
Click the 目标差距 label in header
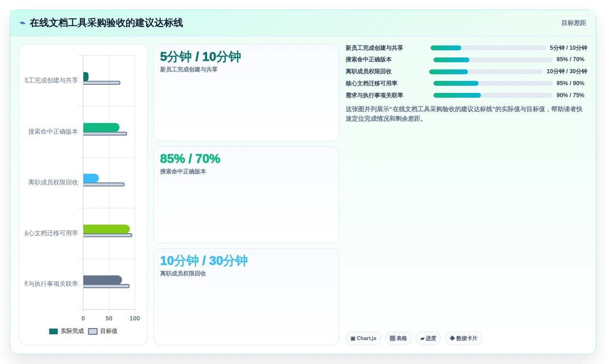pos(574,23)
